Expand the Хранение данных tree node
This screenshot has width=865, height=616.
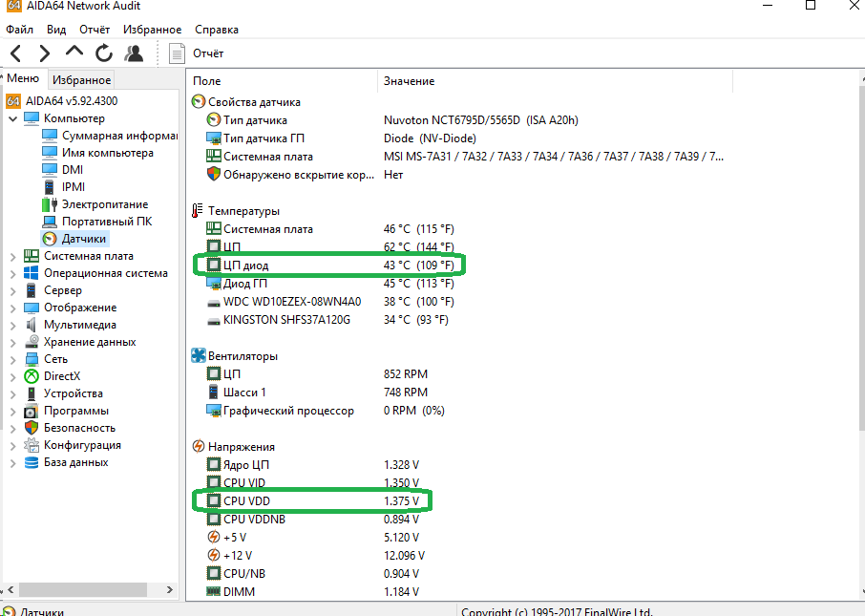click(12, 342)
